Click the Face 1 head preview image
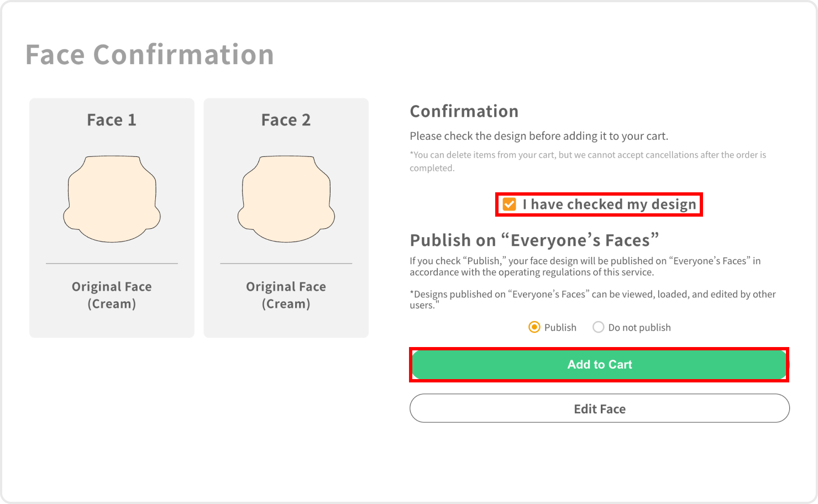The image size is (818, 504). tap(112, 199)
